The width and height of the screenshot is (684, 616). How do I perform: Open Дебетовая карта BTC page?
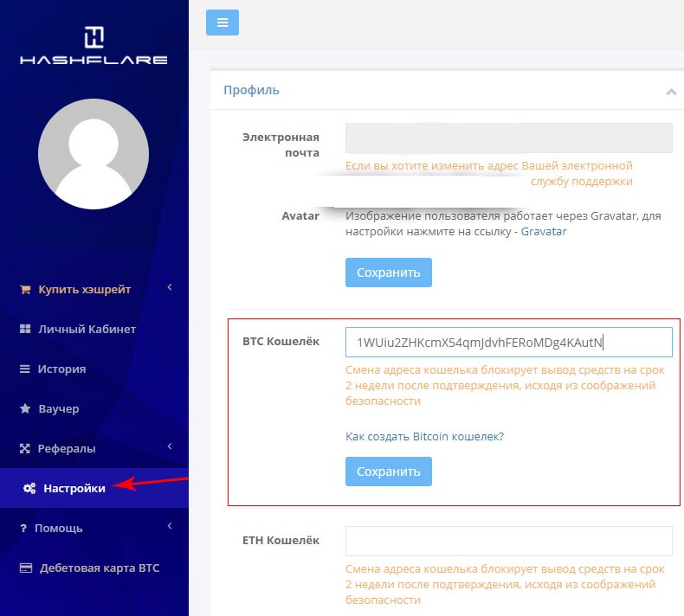(x=100, y=568)
